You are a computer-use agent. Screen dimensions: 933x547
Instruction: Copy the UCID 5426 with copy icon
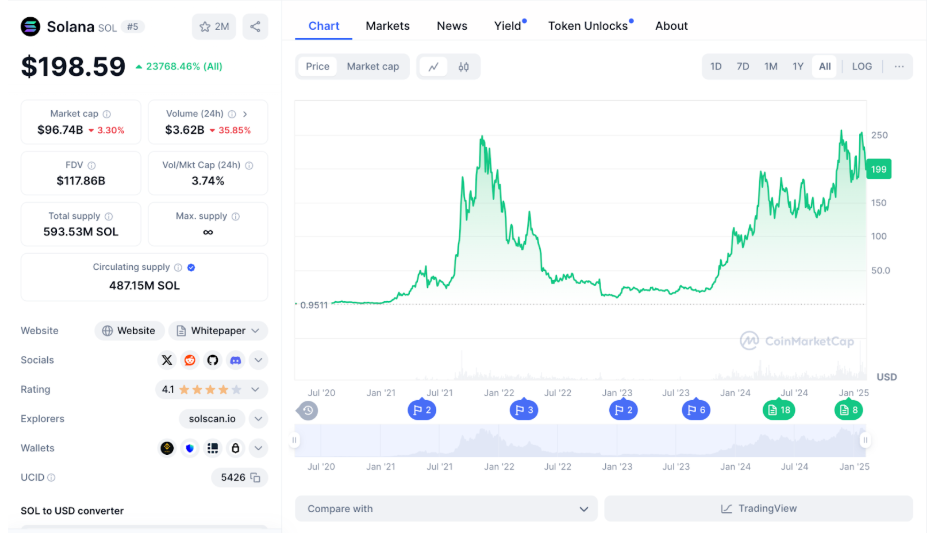256,478
